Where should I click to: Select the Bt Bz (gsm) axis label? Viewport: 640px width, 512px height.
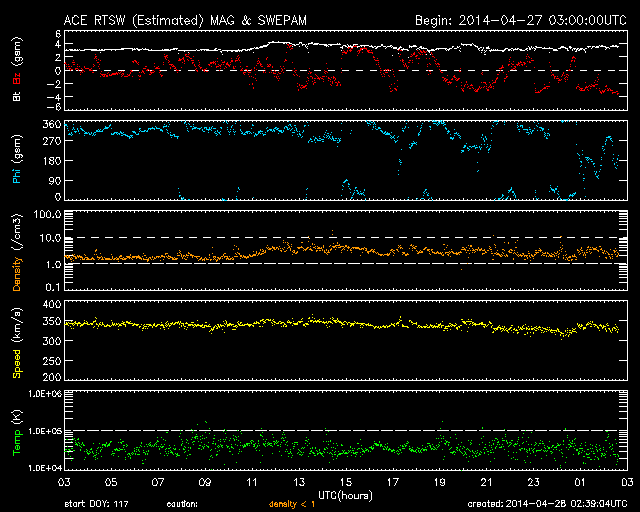pos(17,74)
